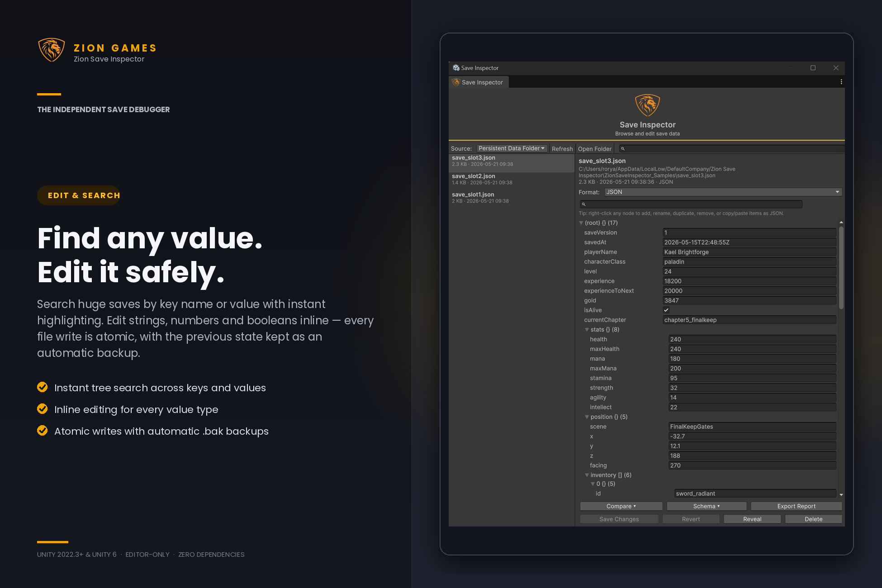Collapse the inventory array node
Image resolution: width=882 pixels, height=588 pixels.
[587, 475]
